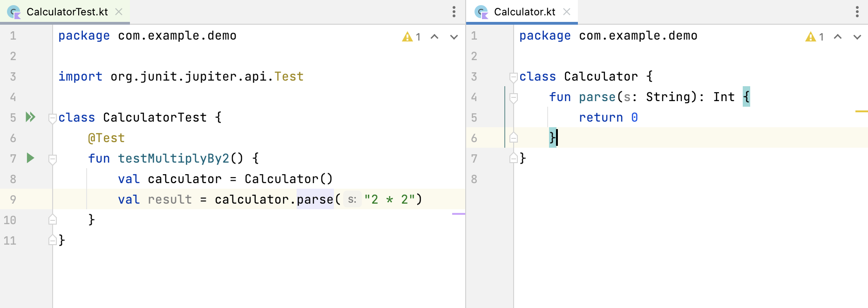This screenshot has width=868, height=308.
Task: Click yellow warning stripe in right scrollbar
Action: pyautogui.click(x=861, y=111)
